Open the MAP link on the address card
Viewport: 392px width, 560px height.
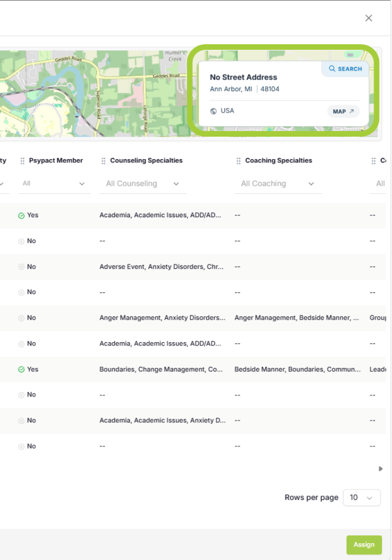point(343,111)
